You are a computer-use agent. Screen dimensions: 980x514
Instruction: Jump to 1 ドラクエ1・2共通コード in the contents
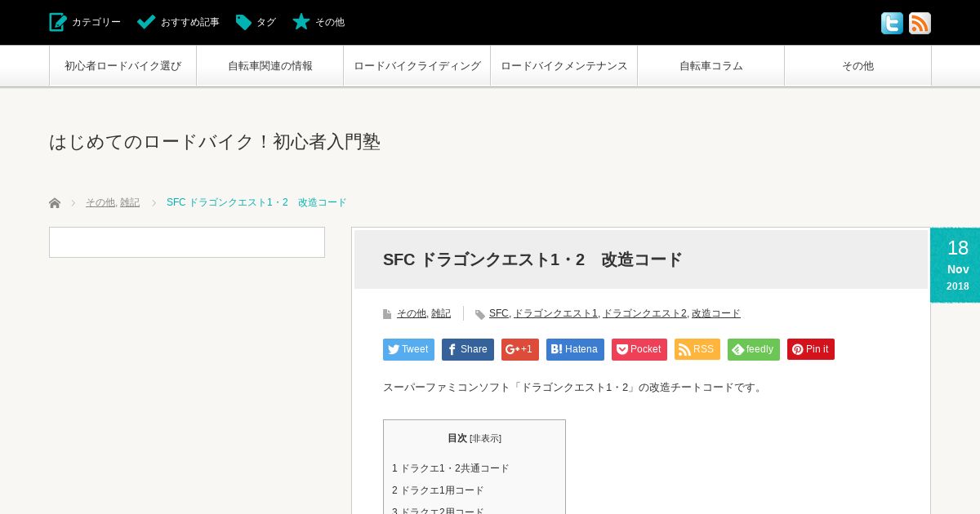click(450, 468)
